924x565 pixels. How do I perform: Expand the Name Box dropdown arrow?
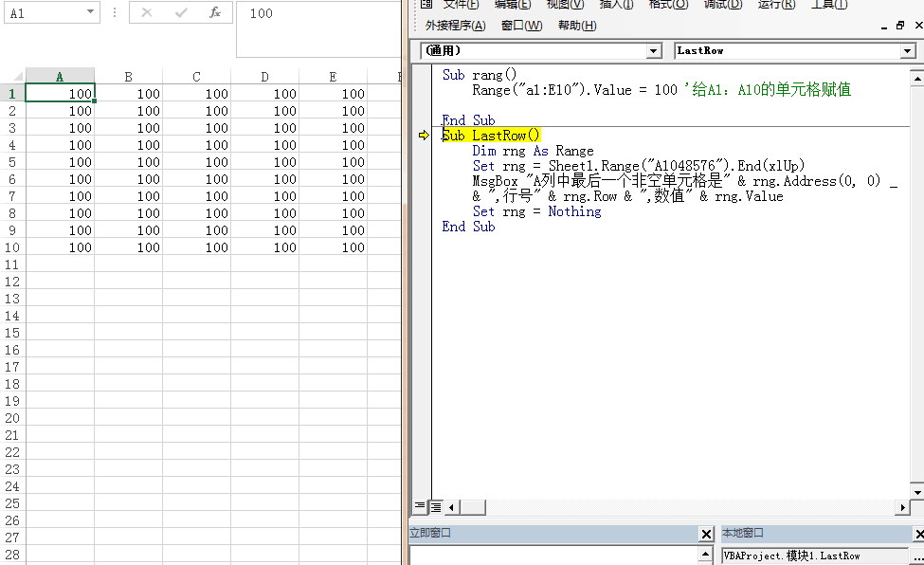tap(90, 12)
